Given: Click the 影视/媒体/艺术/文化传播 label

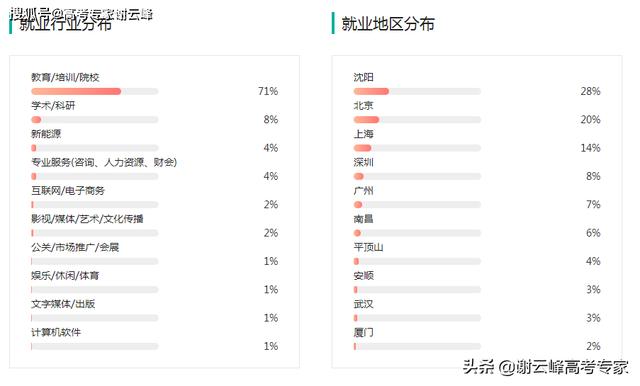Looking at the screenshot, I should [87, 219].
